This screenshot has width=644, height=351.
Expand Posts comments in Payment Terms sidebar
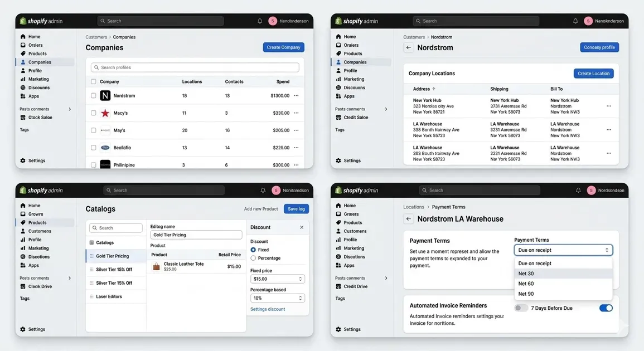pos(386,279)
